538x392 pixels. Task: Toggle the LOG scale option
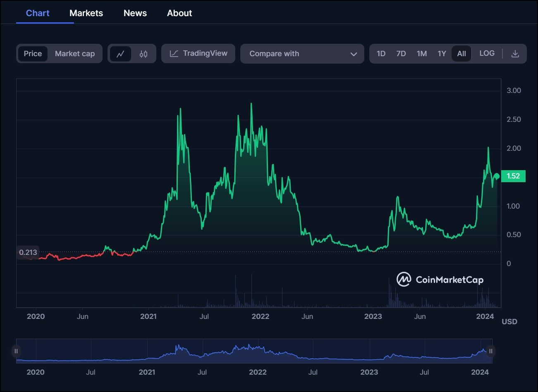(x=487, y=53)
